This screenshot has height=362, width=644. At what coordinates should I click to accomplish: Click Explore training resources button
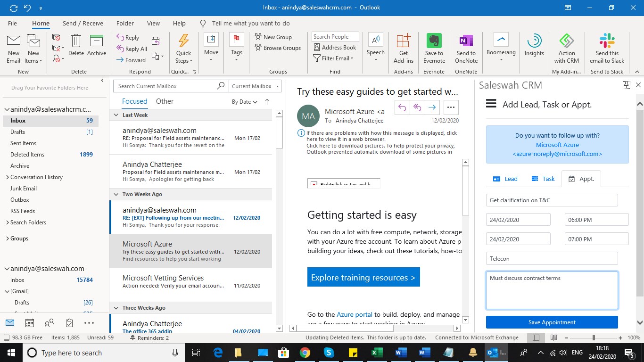[x=363, y=278]
